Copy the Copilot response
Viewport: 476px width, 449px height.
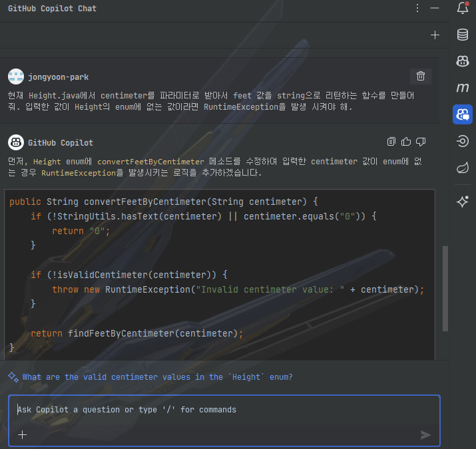pyautogui.click(x=391, y=142)
